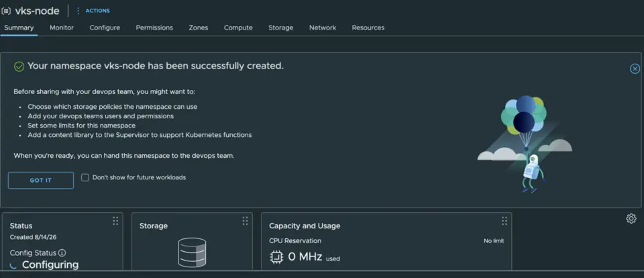Click the vks-node namespace icon
644x278 pixels.
[6, 11]
